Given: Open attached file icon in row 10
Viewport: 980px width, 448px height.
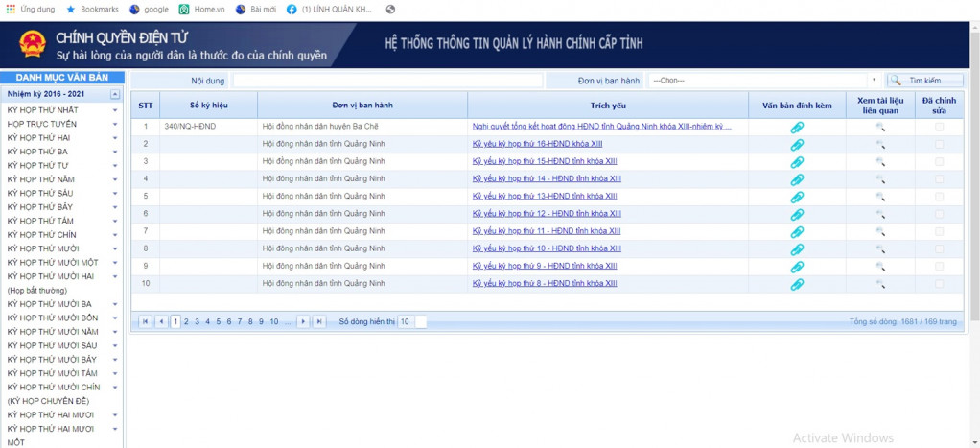Looking at the screenshot, I should tap(796, 284).
